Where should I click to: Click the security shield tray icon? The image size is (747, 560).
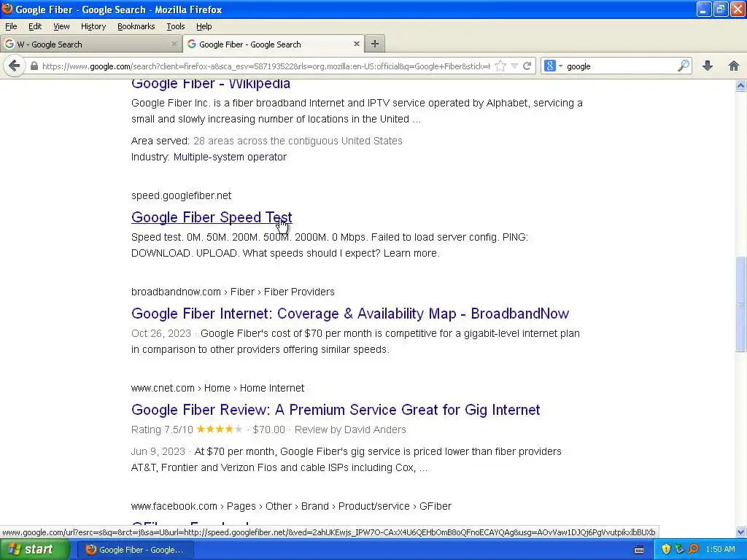(666, 550)
